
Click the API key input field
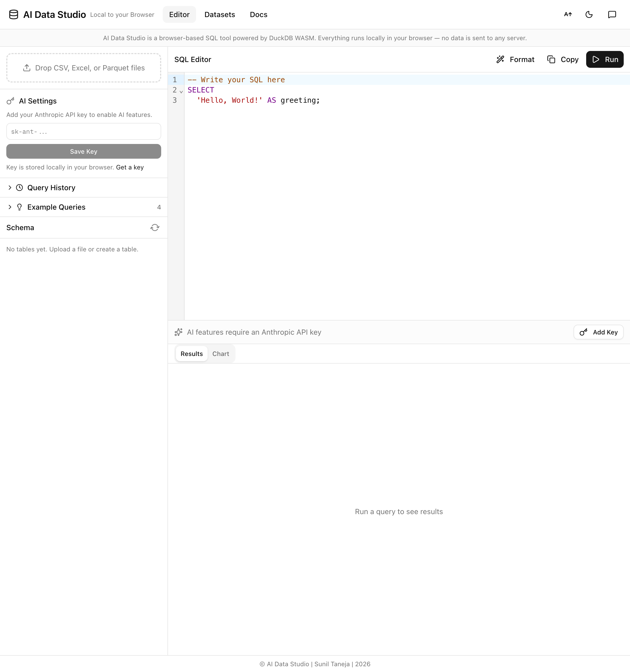tap(83, 132)
